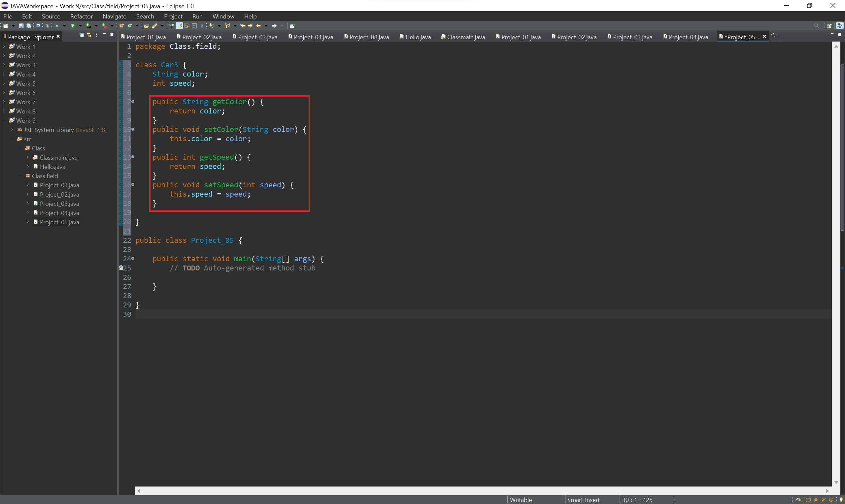Click the Save All icon
Screen dimensions: 845x504
pos(29,26)
